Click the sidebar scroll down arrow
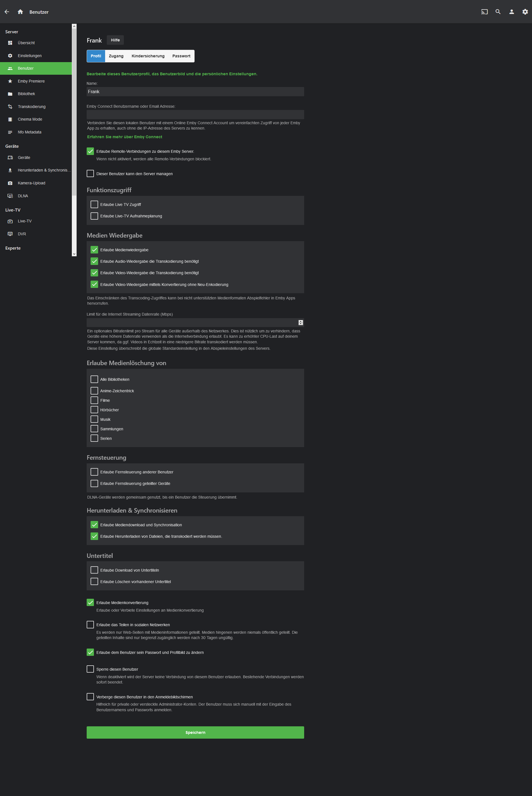 [74, 254]
